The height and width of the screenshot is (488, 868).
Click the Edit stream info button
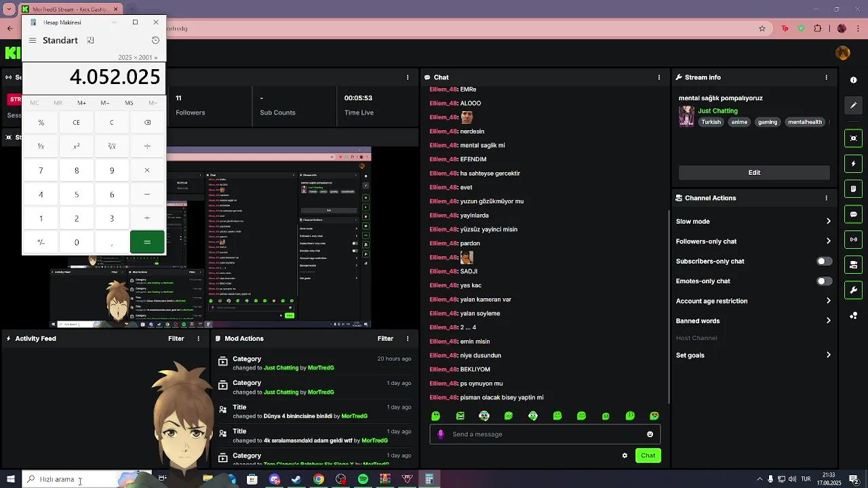click(x=754, y=173)
